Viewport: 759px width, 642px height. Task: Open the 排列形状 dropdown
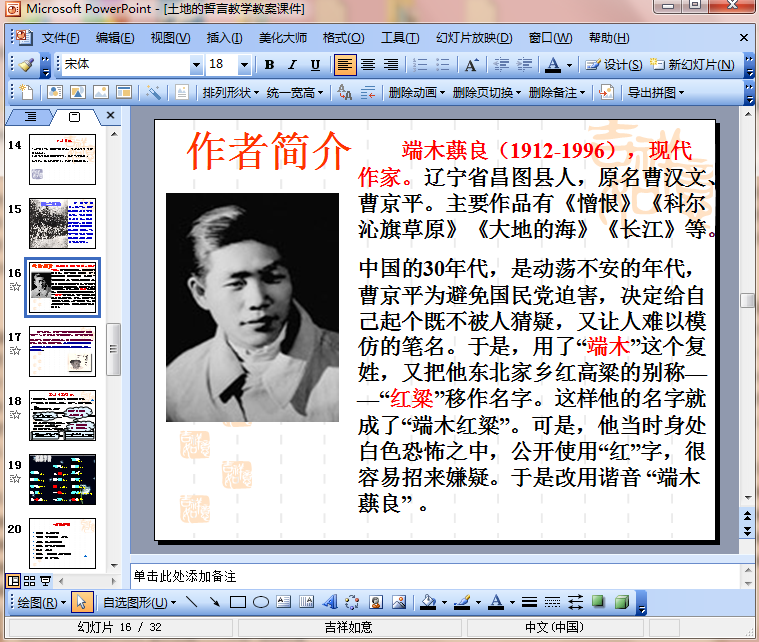229,93
